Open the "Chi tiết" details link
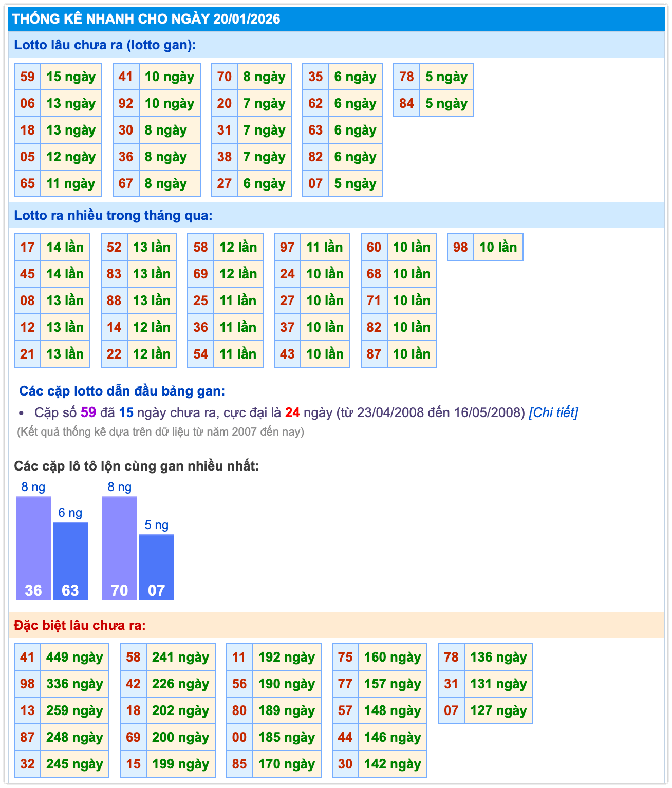This screenshot has height=788, width=672. tap(553, 412)
